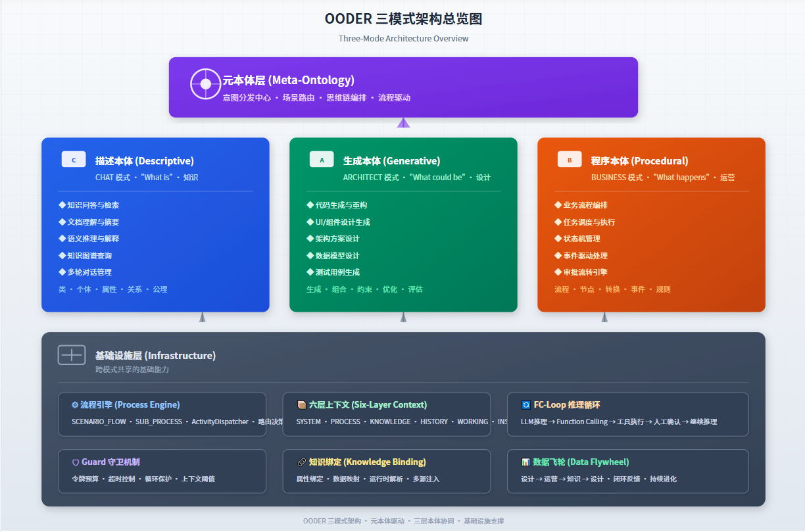Click list item '代码生成与重构'
805x532 pixels.
337,205
